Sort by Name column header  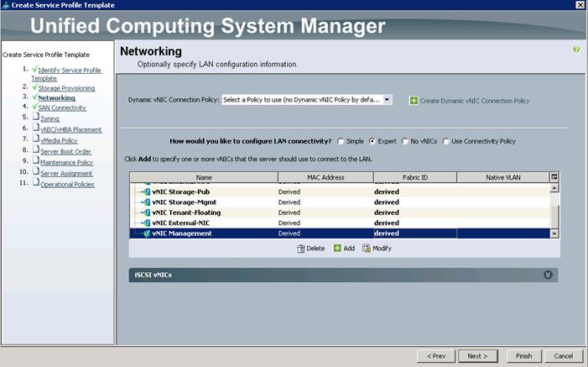click(204, 177)
